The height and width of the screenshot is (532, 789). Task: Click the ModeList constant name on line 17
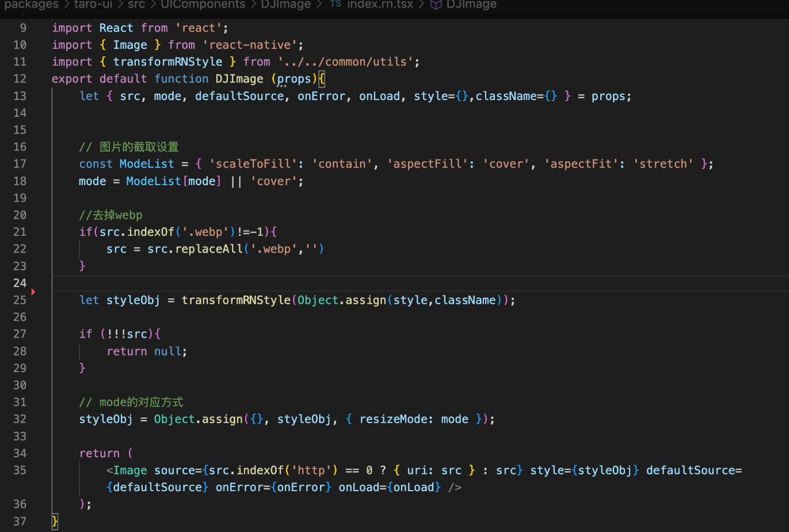click(147, 164)
